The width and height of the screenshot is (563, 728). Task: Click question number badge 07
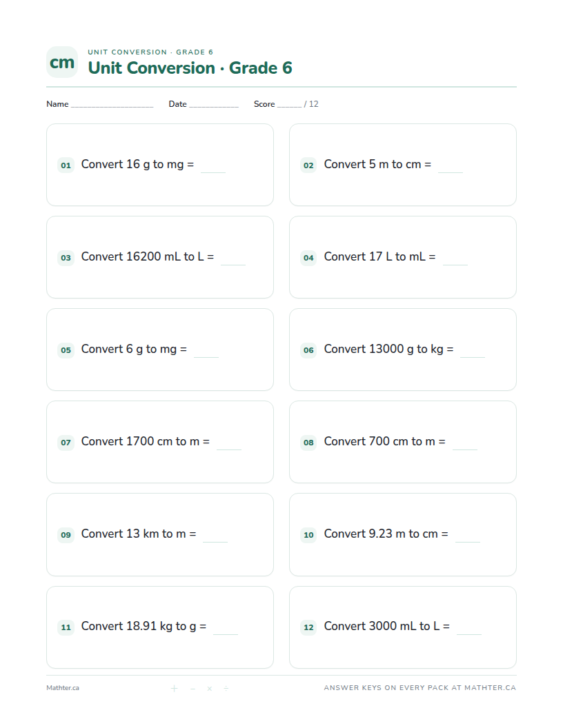(x=66, y=442)
